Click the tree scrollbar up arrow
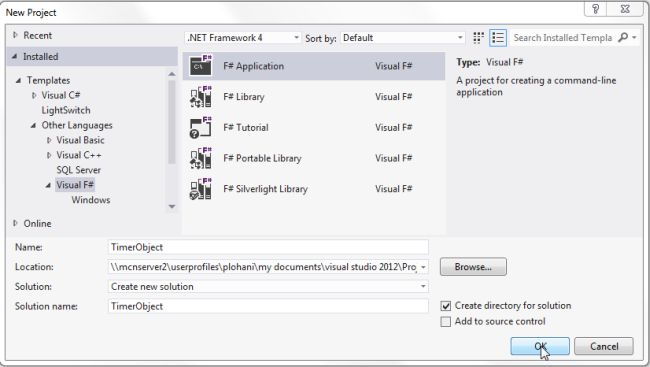 pyautogui.click(x=172, y=74)
